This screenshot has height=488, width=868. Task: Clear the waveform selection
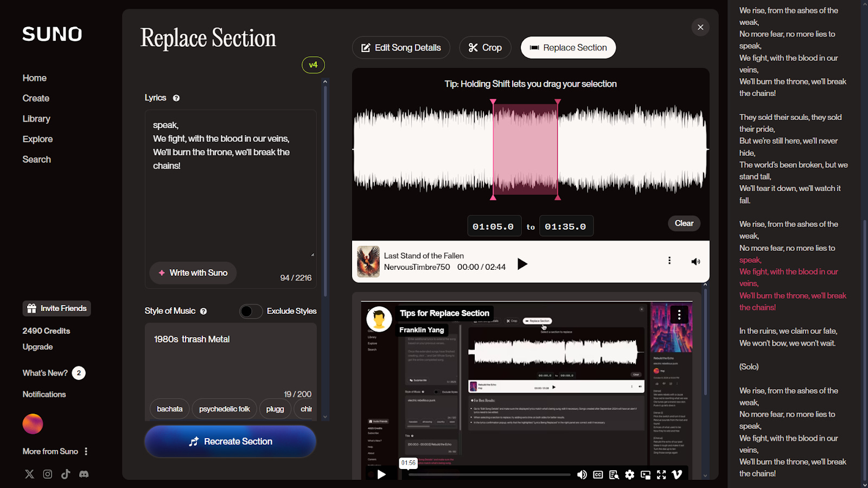(x=684, y=223)
